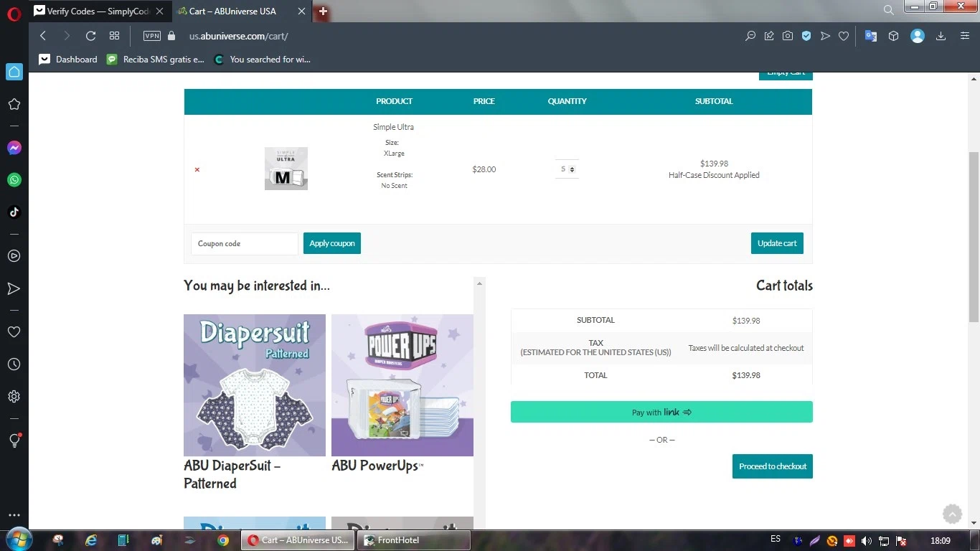Click Proceed to checkout

click(x=773, y=466)
